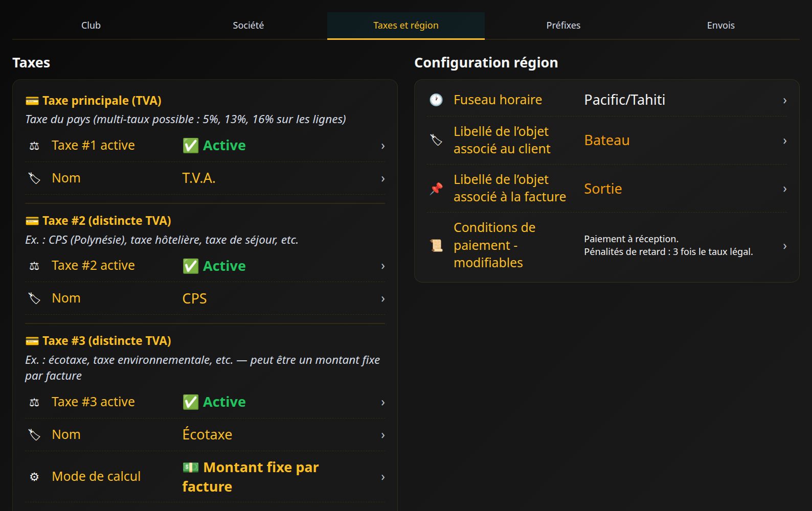This screenshot has width=812, height=511.
Task: Click the tag icon next to T.V.A. name
Action: coord(34,178)
